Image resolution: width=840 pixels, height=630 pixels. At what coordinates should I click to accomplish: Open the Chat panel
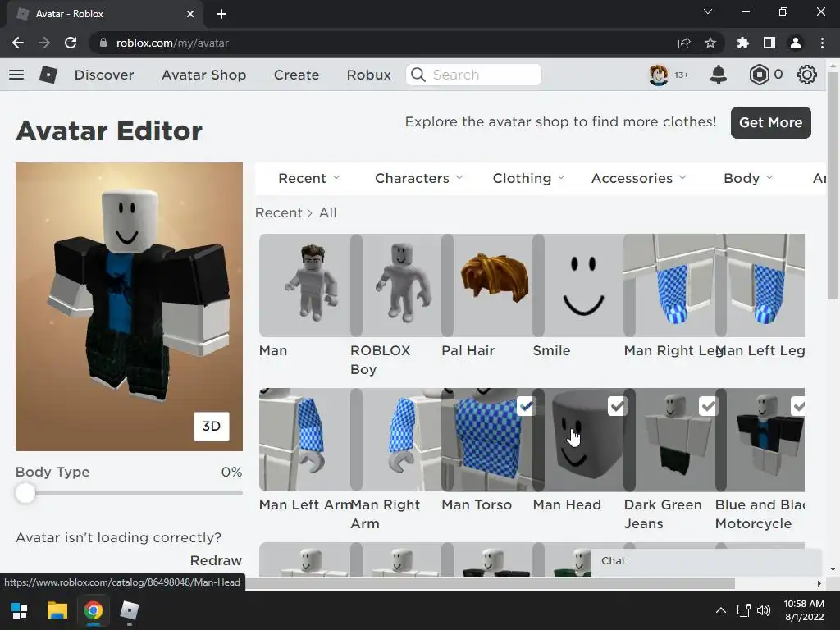click(706, 562)
